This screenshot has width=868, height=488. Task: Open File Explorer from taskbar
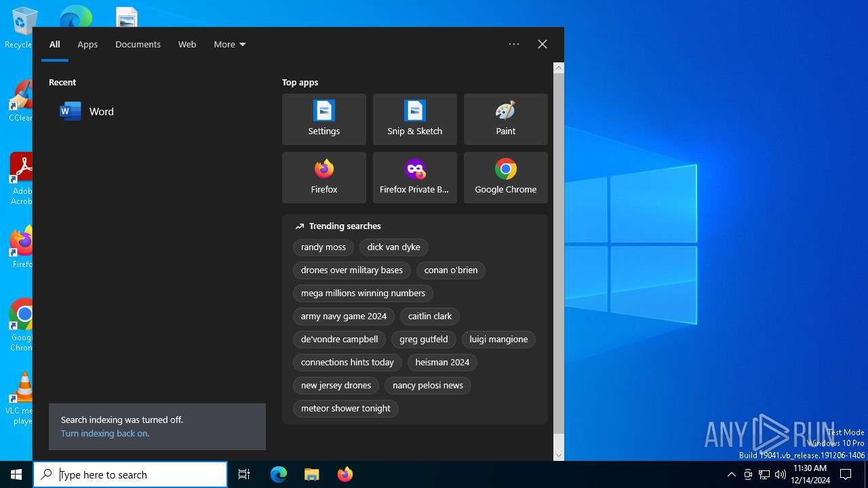pyautogui.click(x=311, y=474)
